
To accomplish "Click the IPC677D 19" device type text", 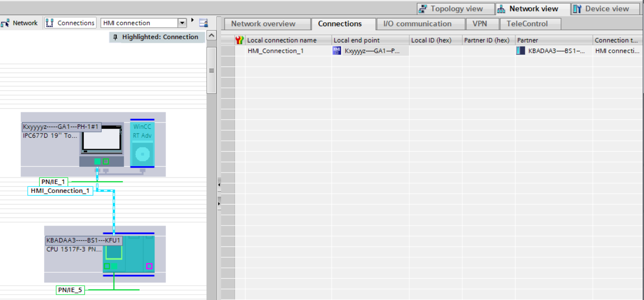I will (50, 135).
